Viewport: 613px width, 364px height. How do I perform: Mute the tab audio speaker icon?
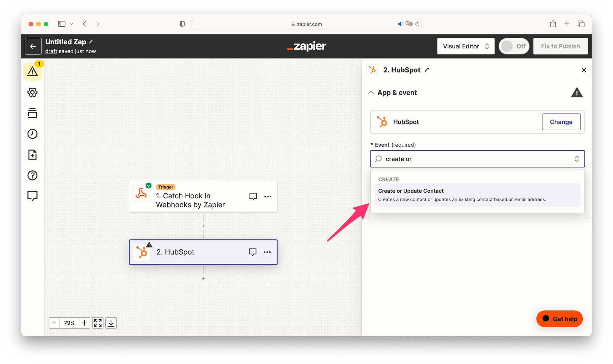[x=400, y=24]
